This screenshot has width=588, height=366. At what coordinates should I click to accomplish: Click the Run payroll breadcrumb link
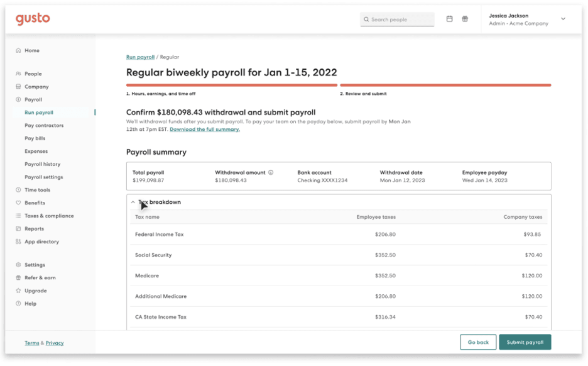pos(140,57)
